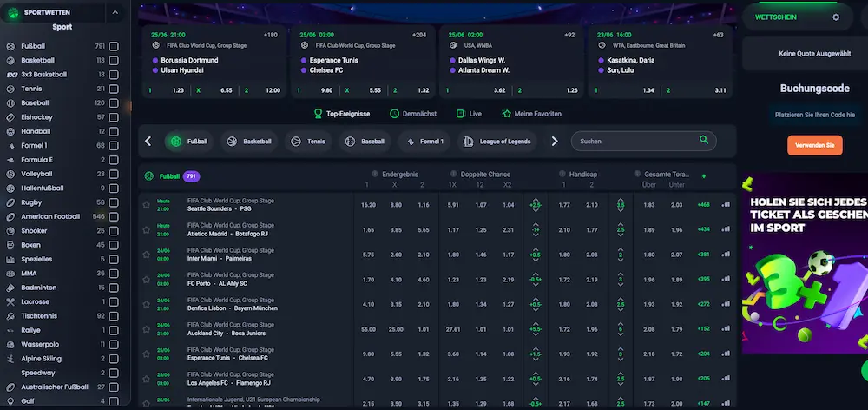Image resolution: width=868 pixels, height=410 pixels.
Task: Select Basketball sport filter pill
Action: pos(250,142)
